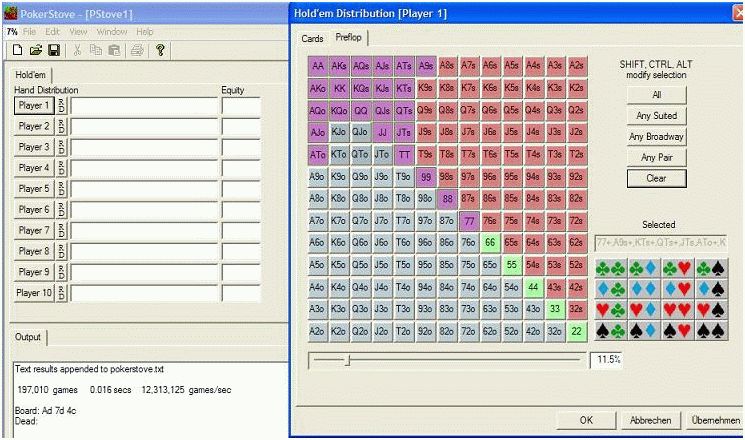Click Player 1 hand distribution input field

[144, 105]
